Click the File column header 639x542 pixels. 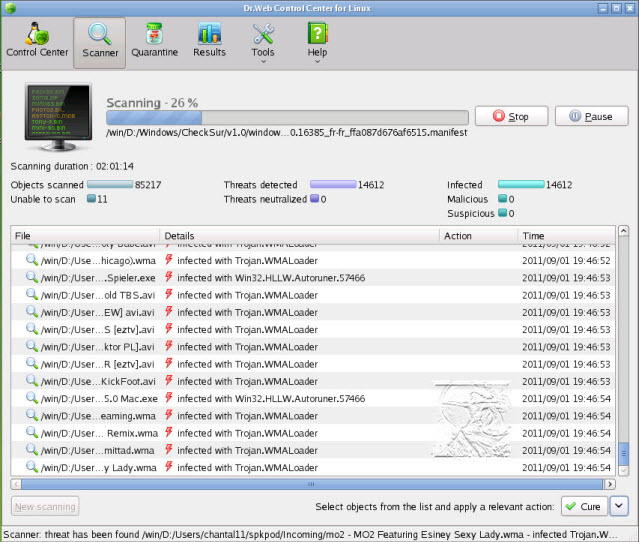coord(85,236)
